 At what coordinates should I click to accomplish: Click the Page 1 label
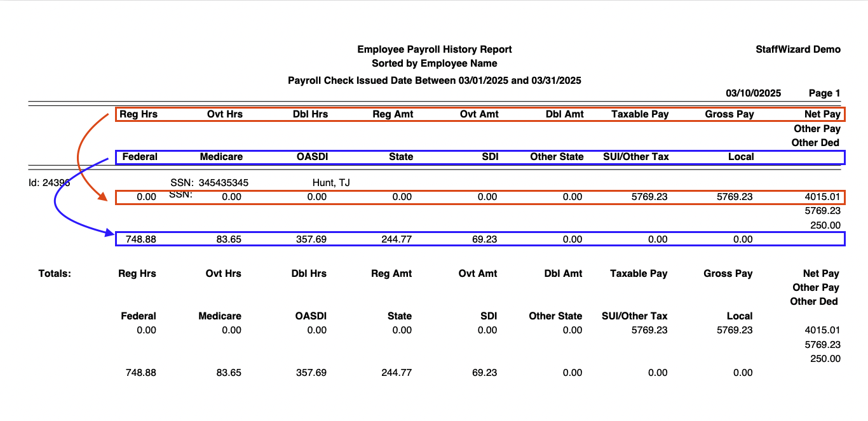(824, 93)
